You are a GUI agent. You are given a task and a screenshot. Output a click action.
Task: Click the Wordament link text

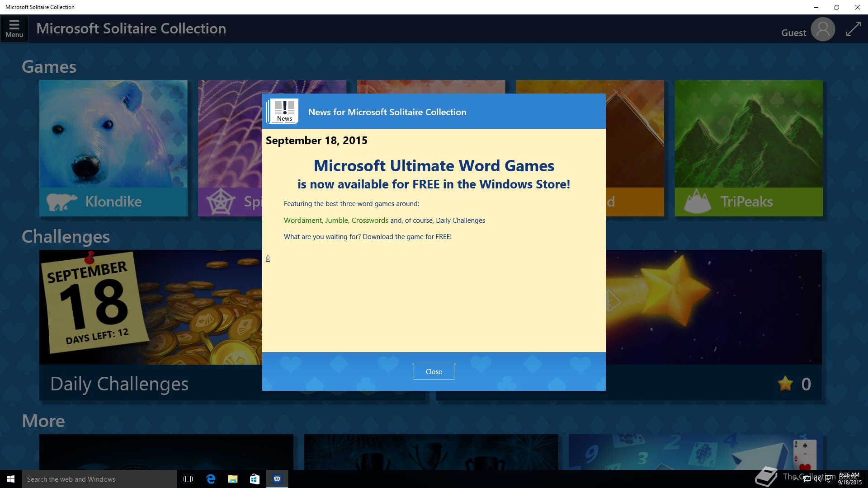point(303,221)
